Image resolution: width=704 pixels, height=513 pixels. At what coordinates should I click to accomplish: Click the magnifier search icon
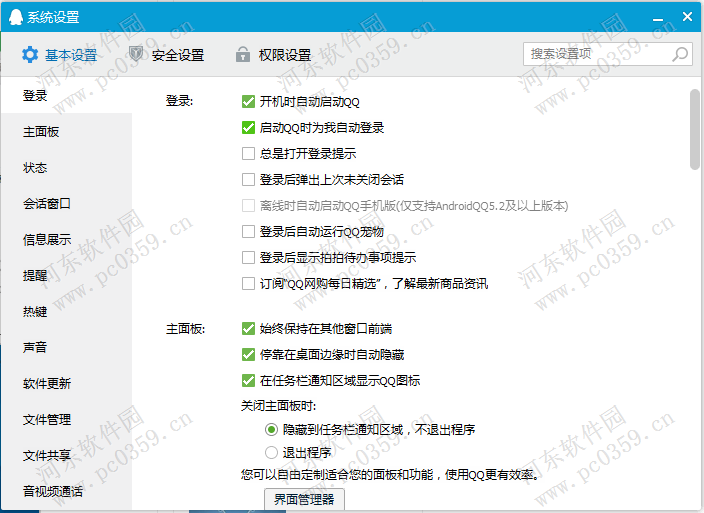coord(680,54)
